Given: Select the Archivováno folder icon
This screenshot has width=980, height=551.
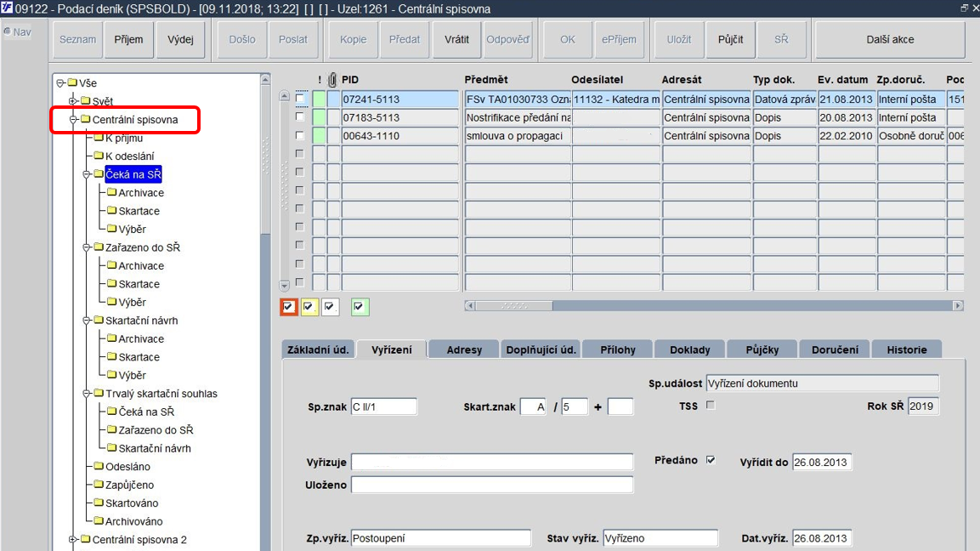Looking at the screenshot, I should pyautogui.click(x=99, y=520).
